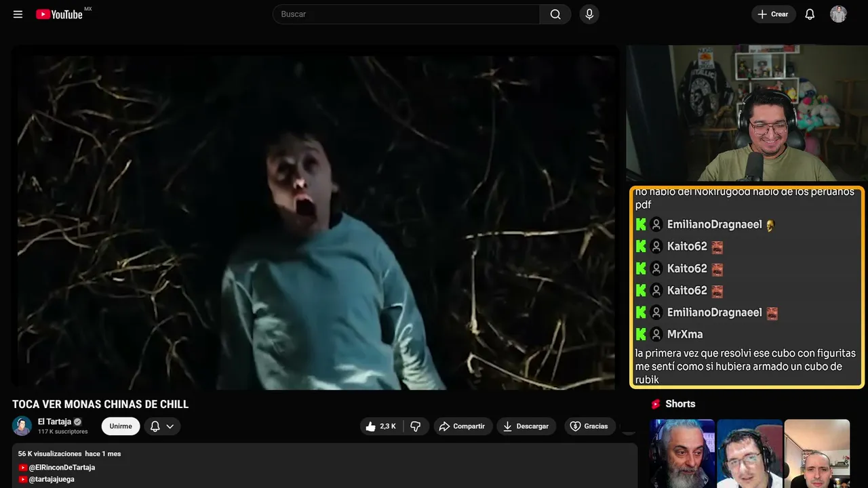Click the video player to pause or play
Screen dimensions: 868x488
[315, 217]
